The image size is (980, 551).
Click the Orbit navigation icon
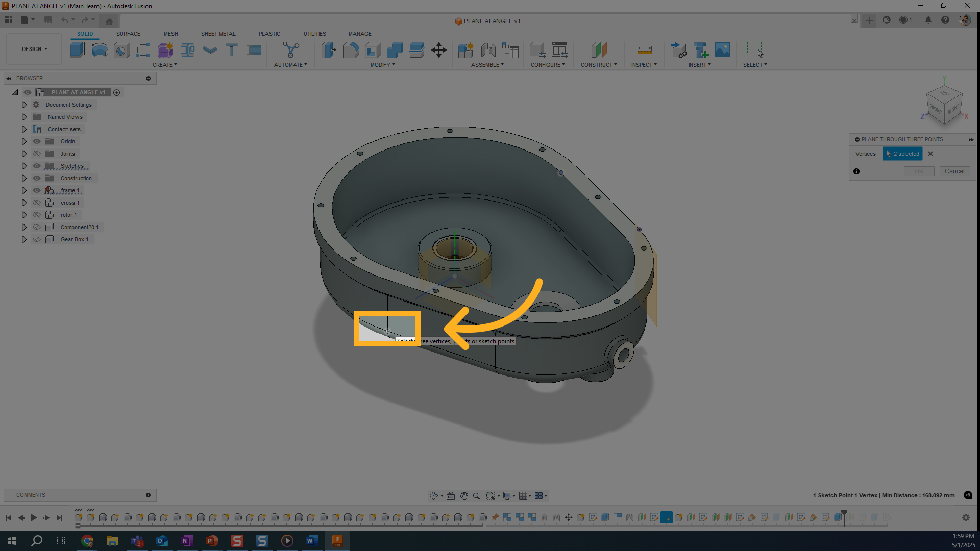[434, 495]
